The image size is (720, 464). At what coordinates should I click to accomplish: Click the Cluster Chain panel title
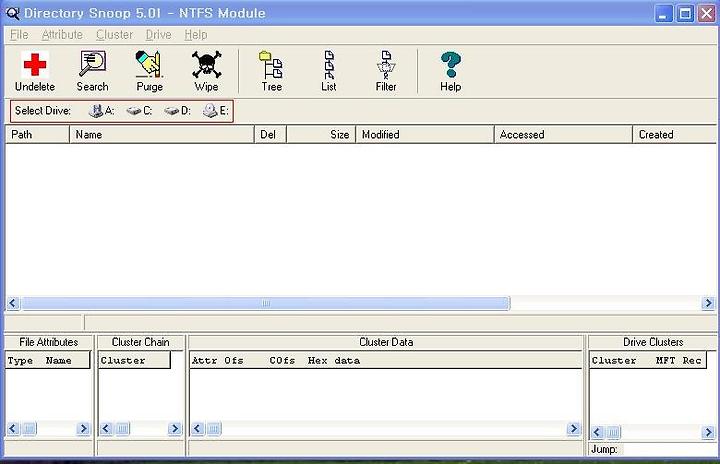[x=141, y=342]
